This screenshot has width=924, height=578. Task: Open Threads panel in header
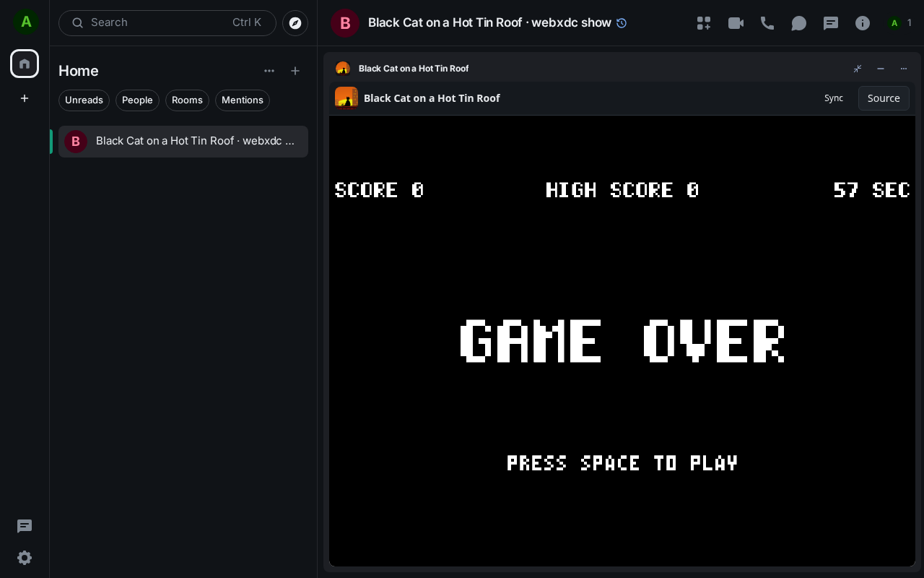pyautogui.click(x=831, y=23)
